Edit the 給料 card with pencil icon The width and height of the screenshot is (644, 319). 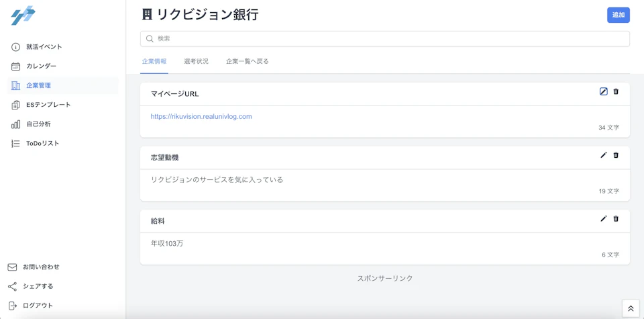click(603, 219)
